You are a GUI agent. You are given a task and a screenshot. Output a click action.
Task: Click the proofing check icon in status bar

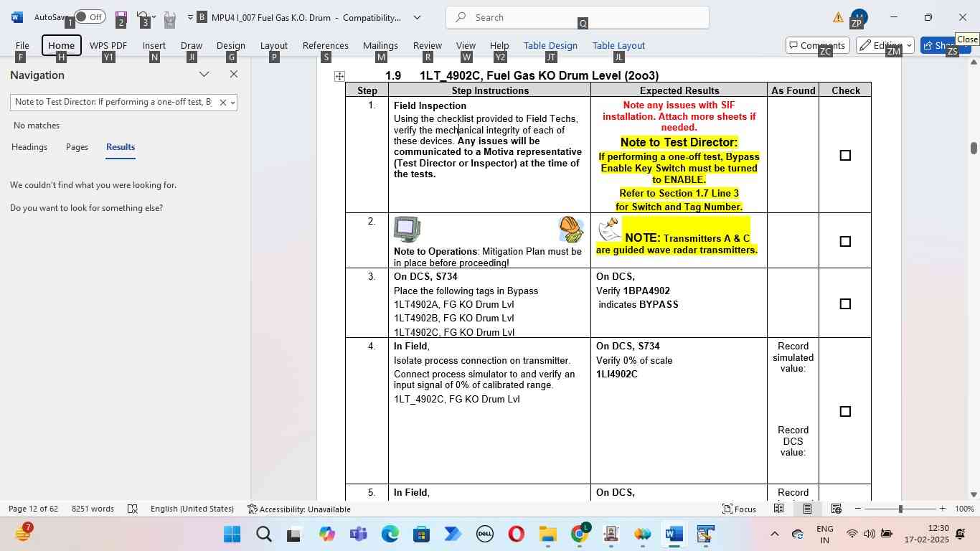click(x=133, y=509)
